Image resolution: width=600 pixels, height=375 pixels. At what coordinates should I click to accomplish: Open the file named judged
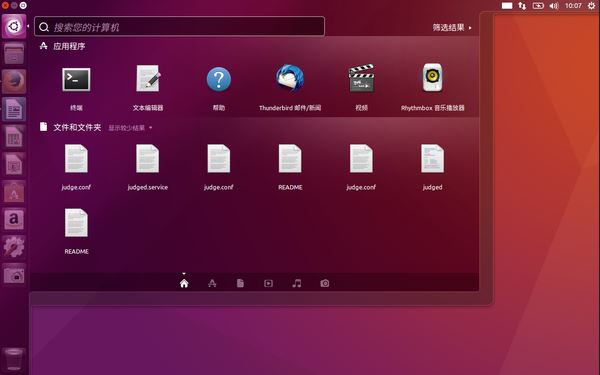pos(432,159)
